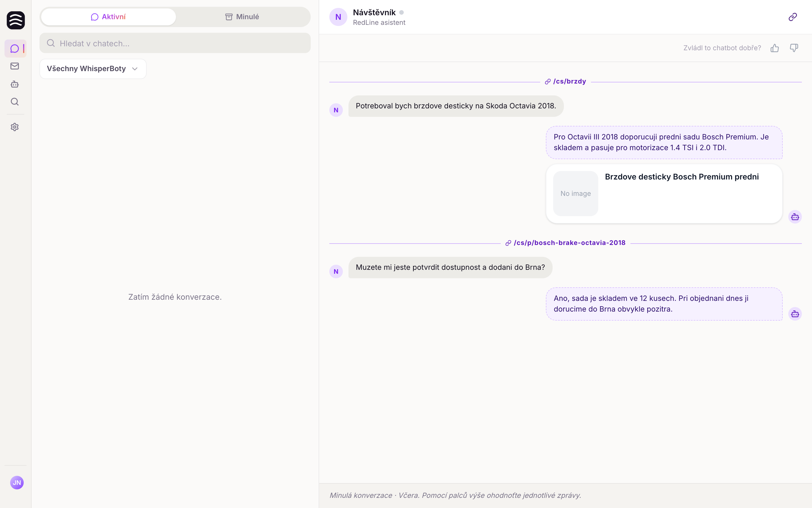Open the mail envelope section
The image size is (812, 508).
click(14, 66)
